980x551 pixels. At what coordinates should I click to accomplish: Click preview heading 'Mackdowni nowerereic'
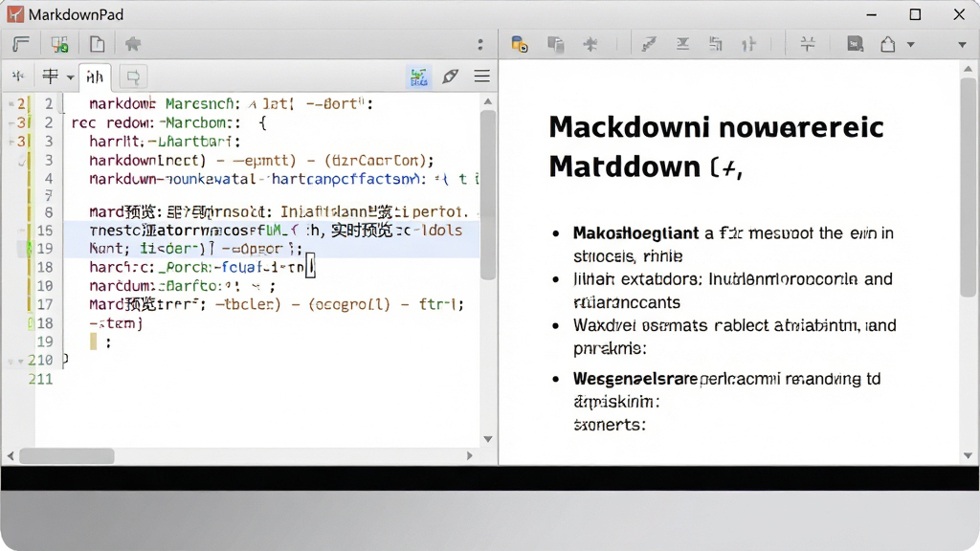716,127
